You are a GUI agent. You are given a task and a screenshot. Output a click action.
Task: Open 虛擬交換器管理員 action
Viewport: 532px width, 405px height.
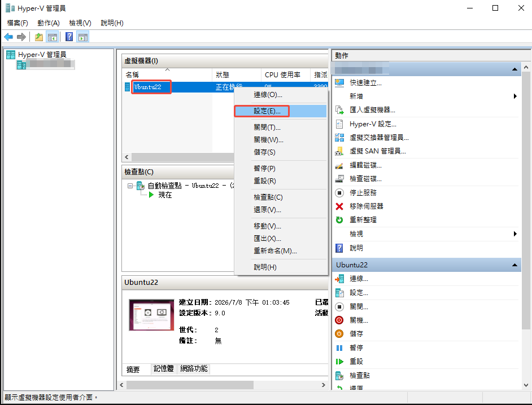379,138
